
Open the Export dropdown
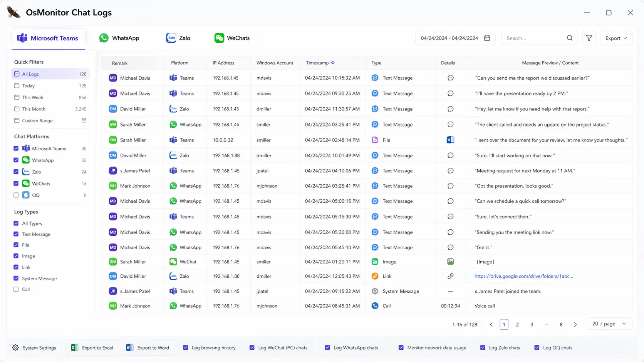point(616,38)
